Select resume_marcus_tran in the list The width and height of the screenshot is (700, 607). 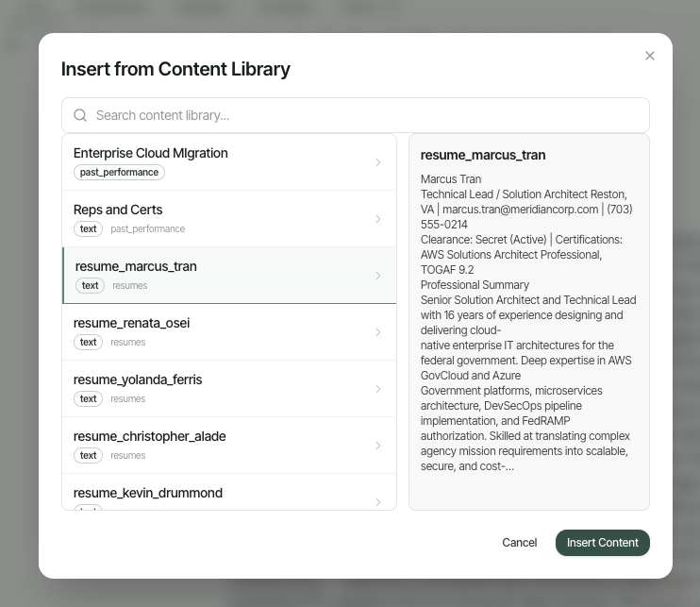coord(229,276)
